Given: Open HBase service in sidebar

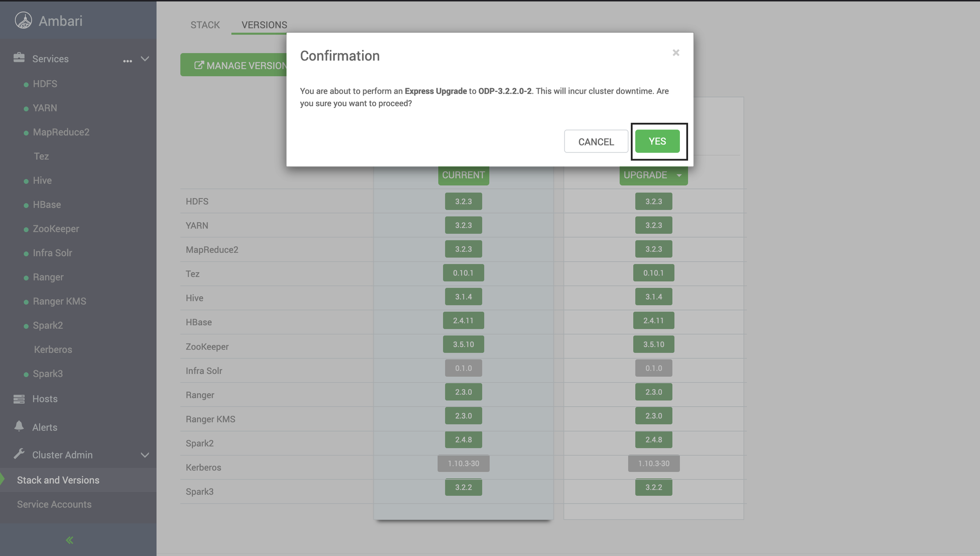Looking at the screenshot, I should (47, 205).
